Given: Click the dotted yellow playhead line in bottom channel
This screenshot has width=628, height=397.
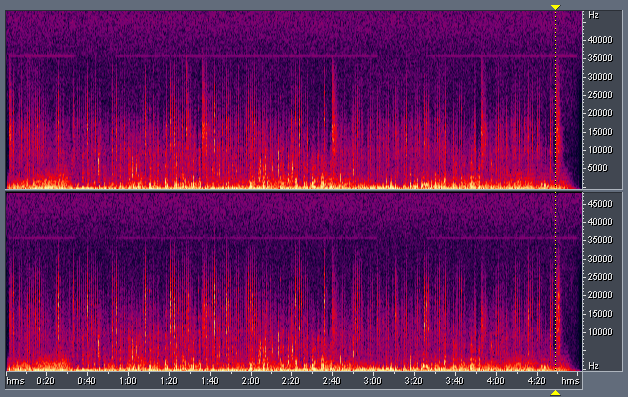Looking at the screenshot, I should point(555,282).
